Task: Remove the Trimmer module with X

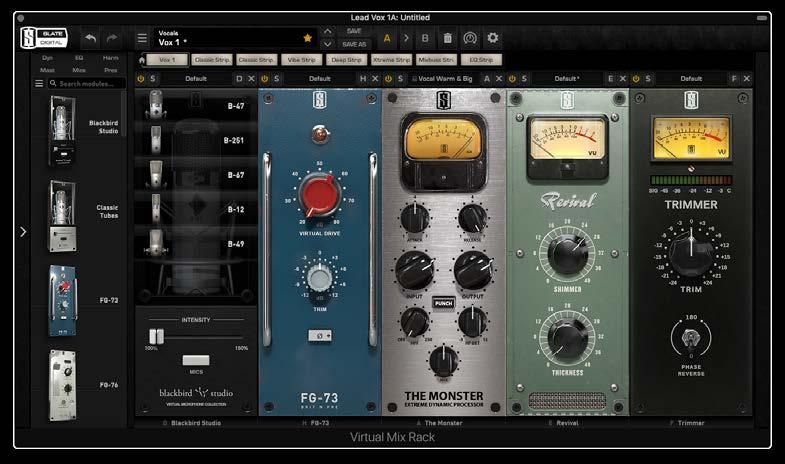Action: 746,79
